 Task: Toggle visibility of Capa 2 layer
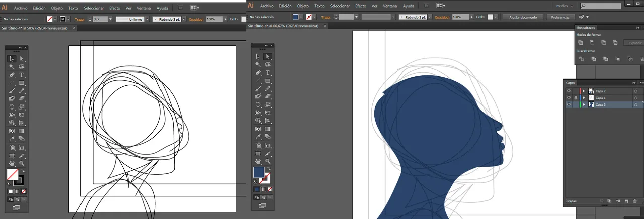coord(569,91)
